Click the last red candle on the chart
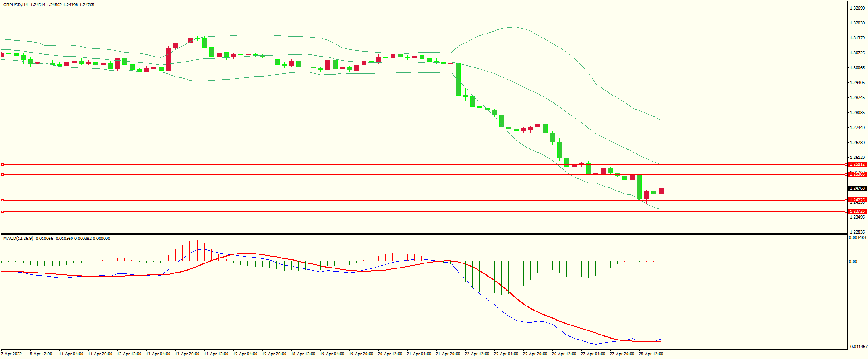Image resolution: width=868 pixels, height=359 pixels. click(661, 191)
